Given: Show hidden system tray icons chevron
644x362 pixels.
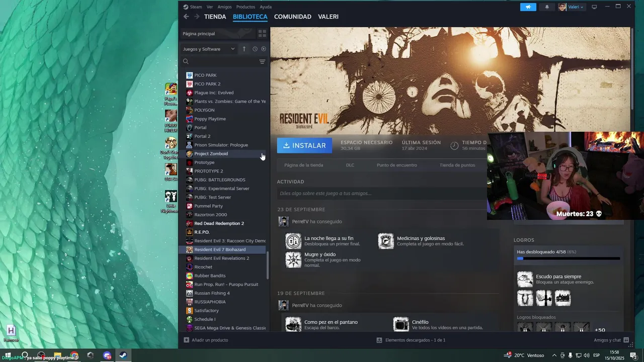Looking at the screenshot, I should pos(554,355).
